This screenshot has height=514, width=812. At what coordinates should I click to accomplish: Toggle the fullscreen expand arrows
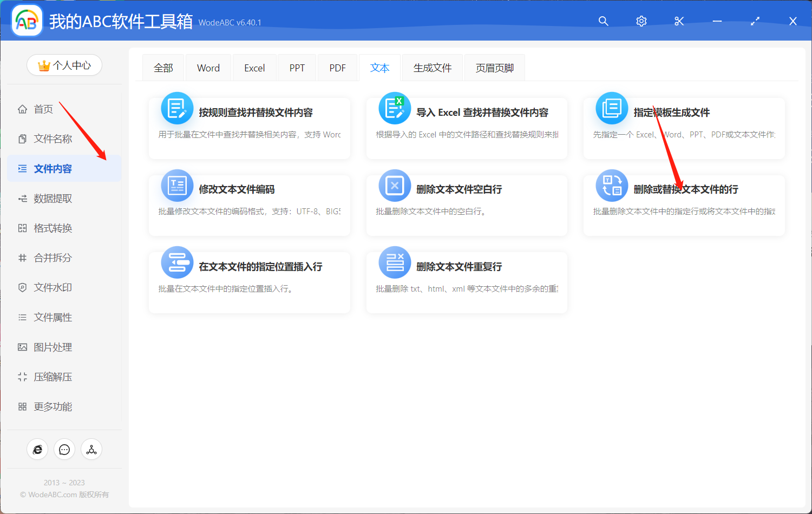click(755, 21)
